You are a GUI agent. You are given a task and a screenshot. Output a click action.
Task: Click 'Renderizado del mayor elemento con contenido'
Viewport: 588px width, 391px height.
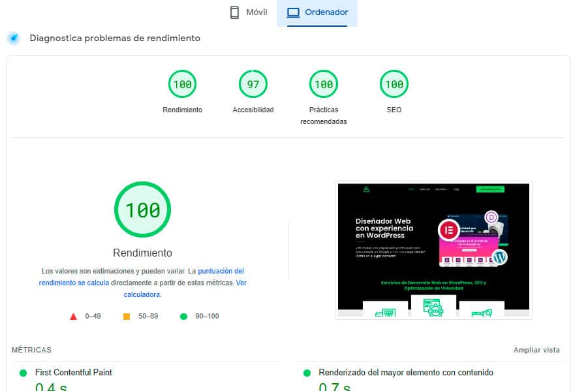tap(405, 372)
